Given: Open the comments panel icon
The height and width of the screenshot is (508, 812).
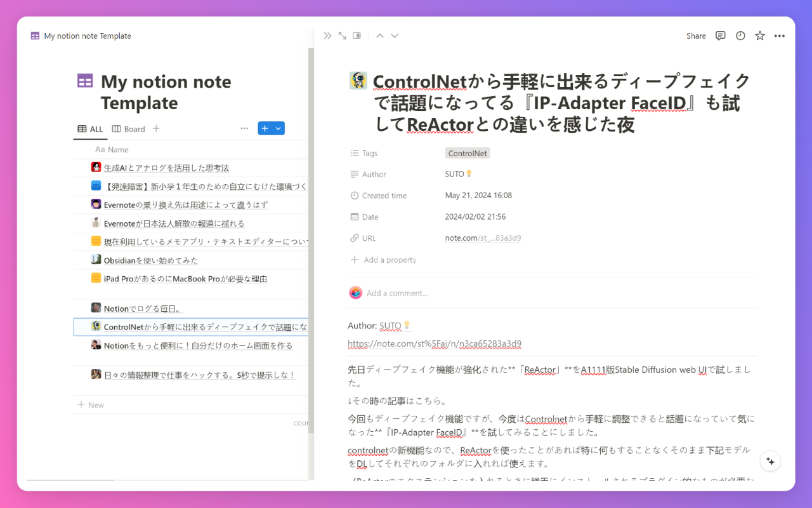Looking at the screenshot, I should tap(721, 36).
